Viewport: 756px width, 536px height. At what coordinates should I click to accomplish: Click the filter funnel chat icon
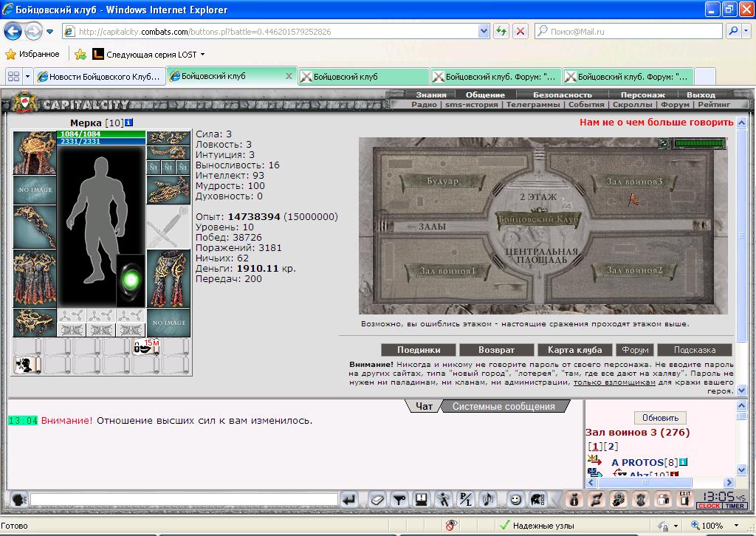click(x=399, y=500)
